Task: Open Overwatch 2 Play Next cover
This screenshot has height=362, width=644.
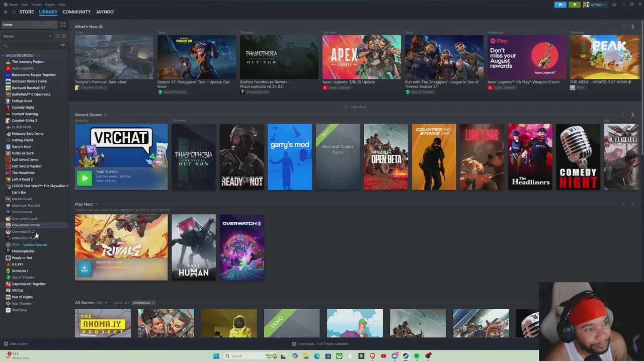Action: (x=242, y=247)
